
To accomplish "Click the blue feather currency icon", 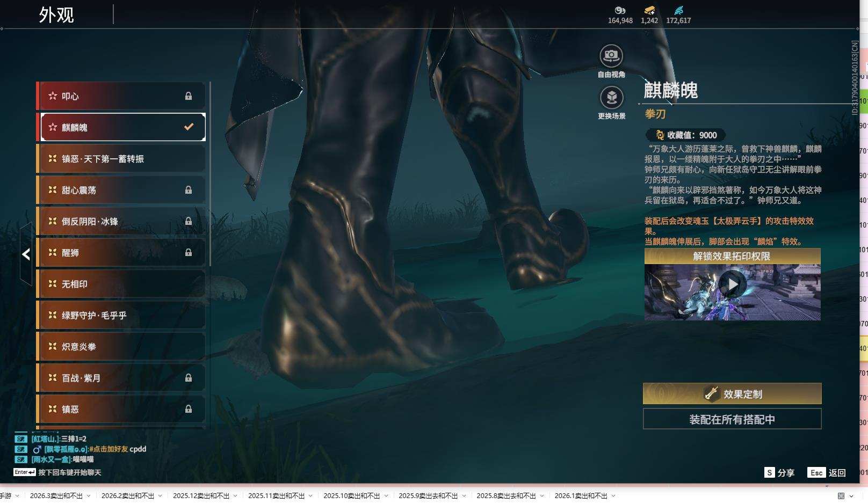I will point(679,10).
